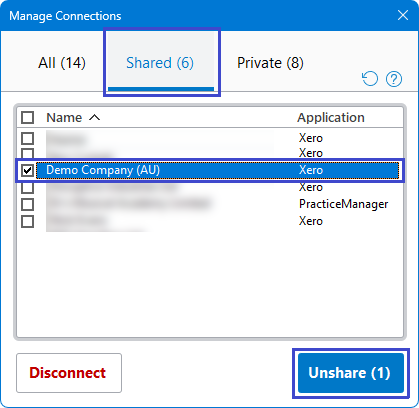Sort by the Name column arrow

coord(94,117)
